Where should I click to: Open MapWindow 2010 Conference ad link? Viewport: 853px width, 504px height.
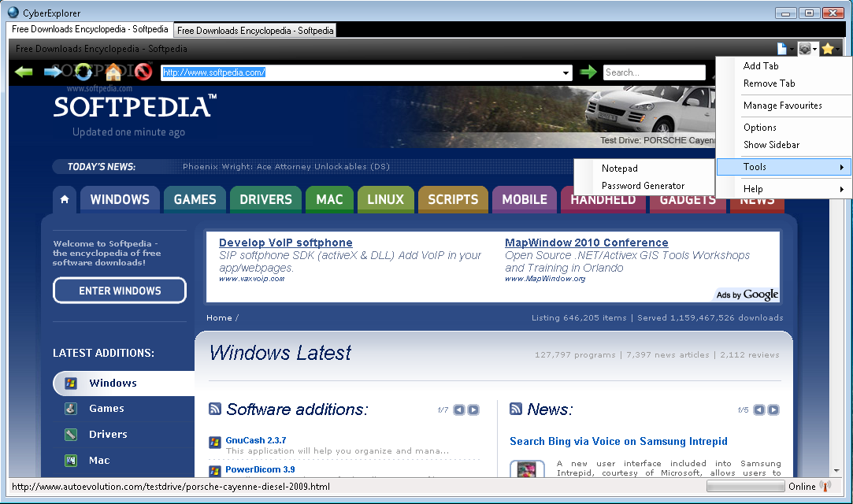tap(587, 243)
